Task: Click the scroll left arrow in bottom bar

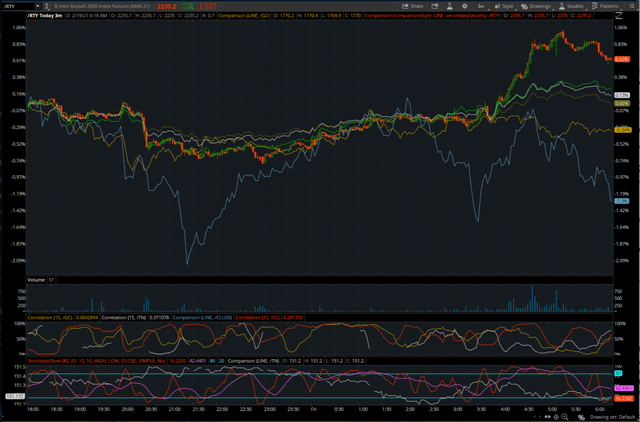Action: 535,417
